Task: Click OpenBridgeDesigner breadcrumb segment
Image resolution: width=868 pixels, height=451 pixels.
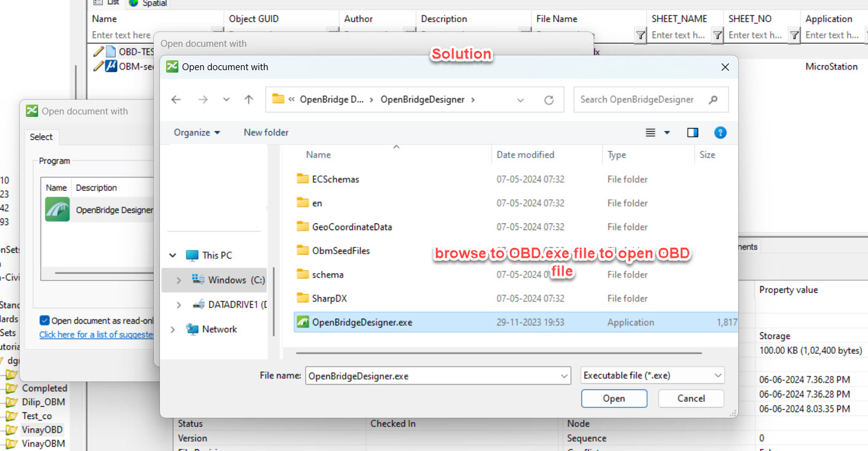Action: [x=423, y=100]
